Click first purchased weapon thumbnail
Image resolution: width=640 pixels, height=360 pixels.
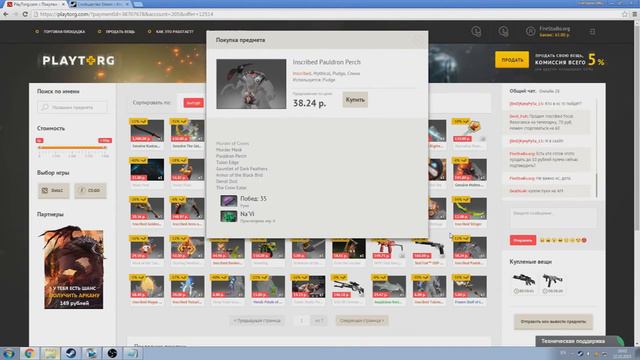(x=524, y=280)
